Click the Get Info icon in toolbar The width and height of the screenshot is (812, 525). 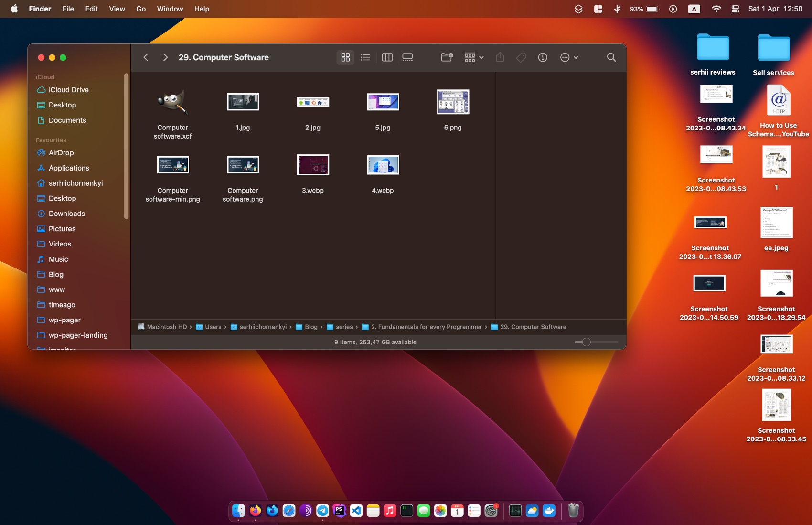pyautogui.click(x=543, y=57)
